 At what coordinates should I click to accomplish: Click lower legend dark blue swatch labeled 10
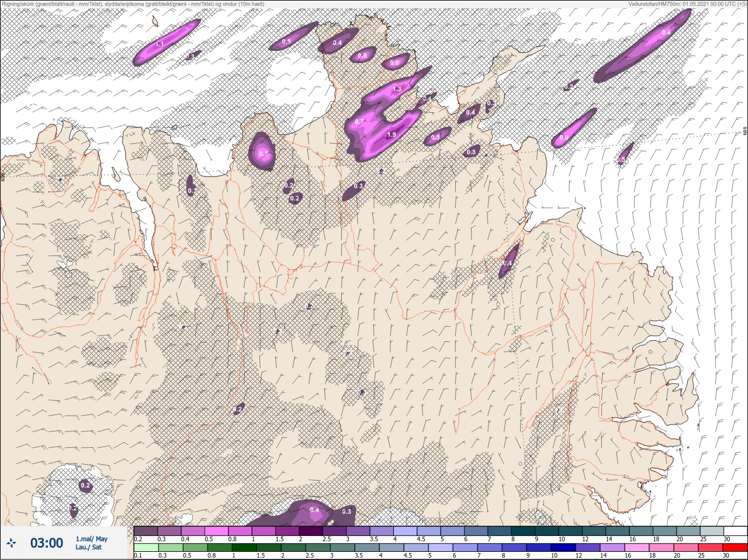pyautogui.click(x=563, y=548)
